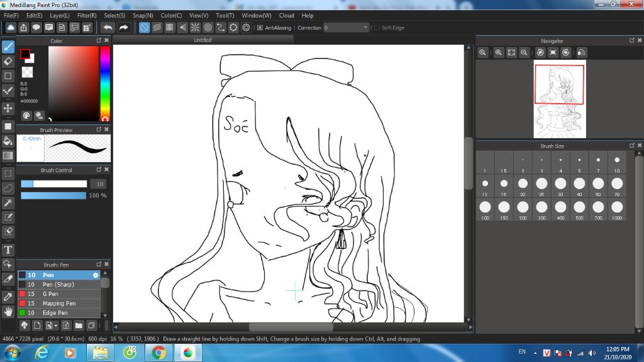Click the Redo arrow in the toolbar
This screenshot has height=362, width=644.
123,28
